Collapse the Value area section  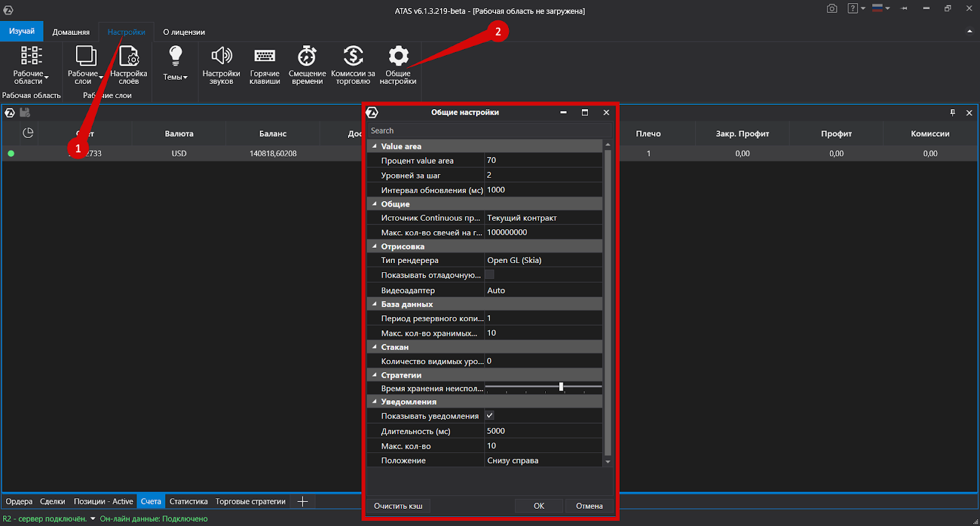click(x=374, y=146)
